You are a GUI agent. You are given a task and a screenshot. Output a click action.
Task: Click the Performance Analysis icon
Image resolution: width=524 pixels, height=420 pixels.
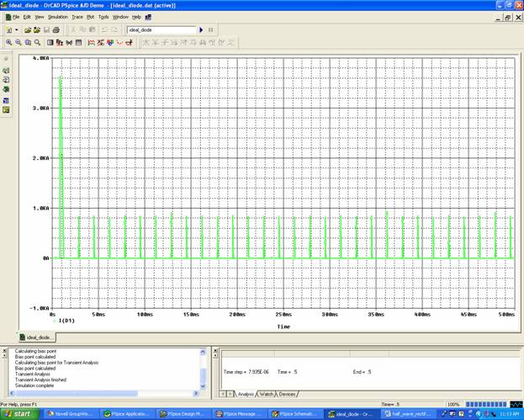click(x=69, y=42)
